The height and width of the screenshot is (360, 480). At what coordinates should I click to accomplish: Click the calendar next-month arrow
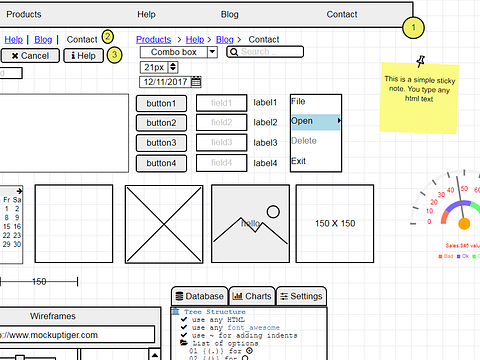pos(19,191)
